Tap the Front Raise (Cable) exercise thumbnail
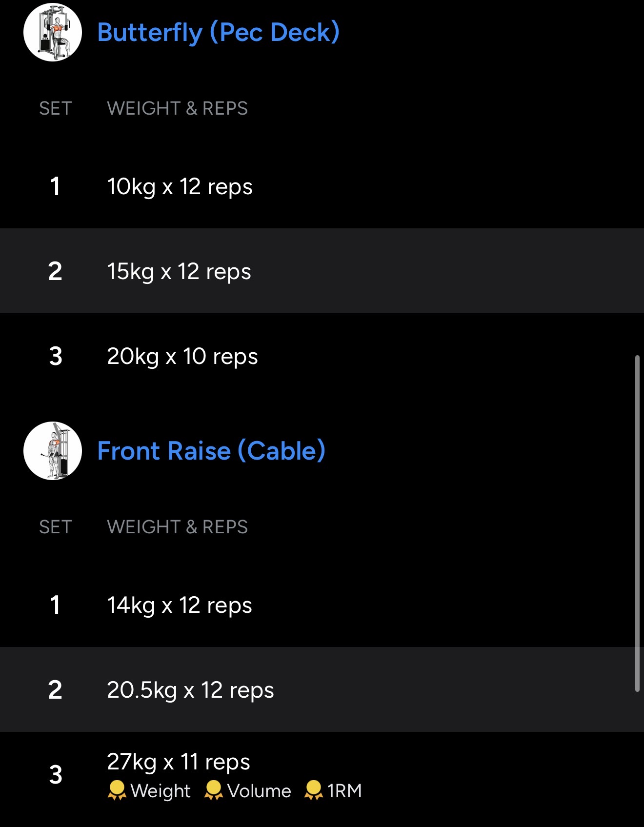644x827 pixels. pos(53,451)
